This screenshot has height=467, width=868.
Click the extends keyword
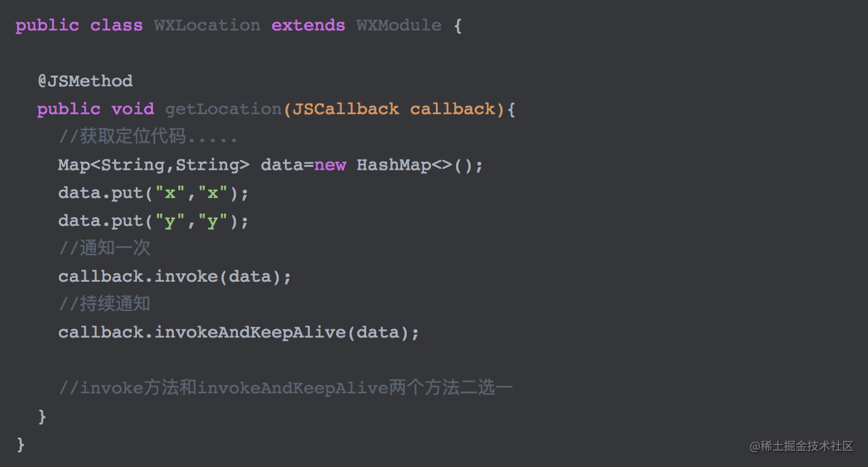[x=308, y=25]
